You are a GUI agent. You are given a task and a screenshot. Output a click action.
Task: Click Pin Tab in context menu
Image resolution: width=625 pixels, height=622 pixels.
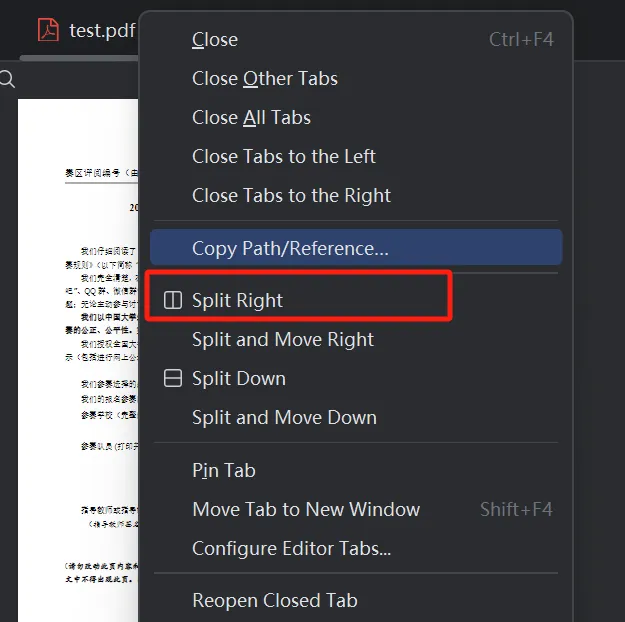(224, 470)
